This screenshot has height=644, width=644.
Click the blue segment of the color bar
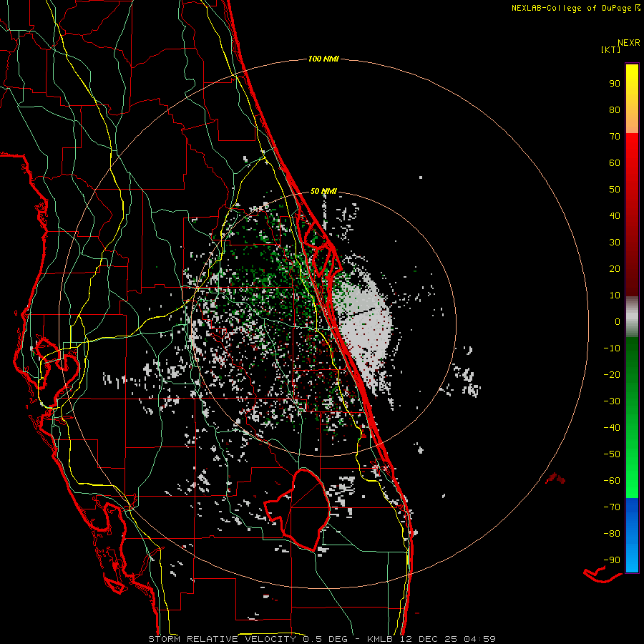pyautogui.click(x=632, y=535)
